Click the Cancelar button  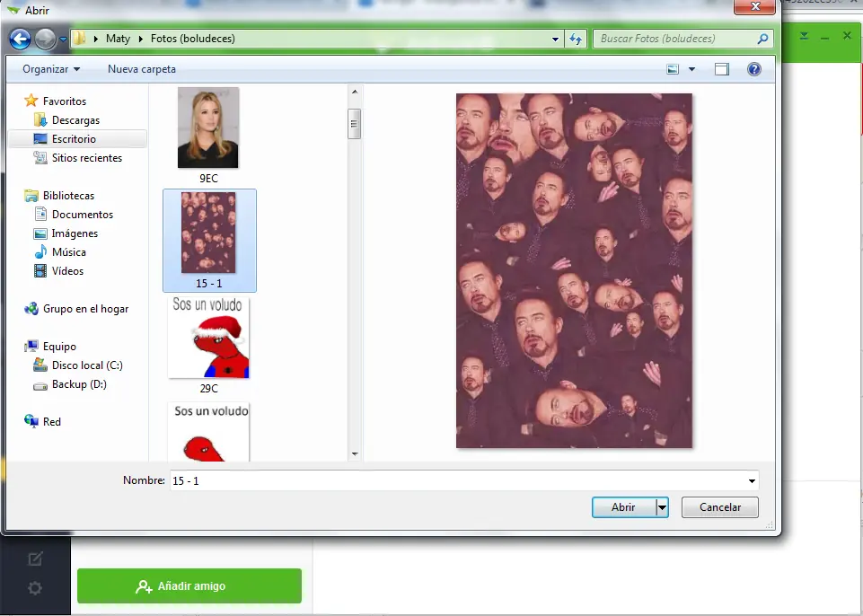point(720,507)
